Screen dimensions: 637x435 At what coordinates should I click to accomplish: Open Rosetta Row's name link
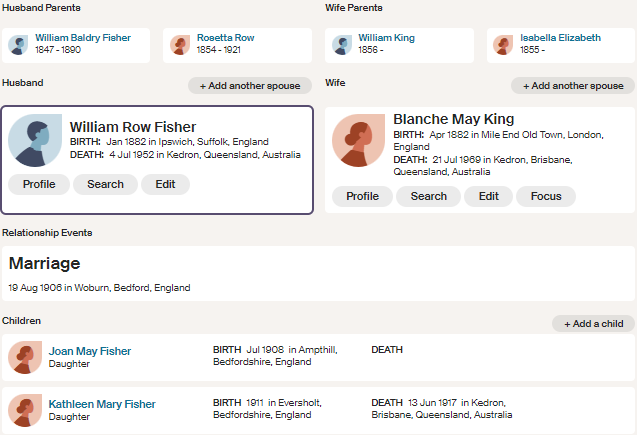[x=225, y=38]
